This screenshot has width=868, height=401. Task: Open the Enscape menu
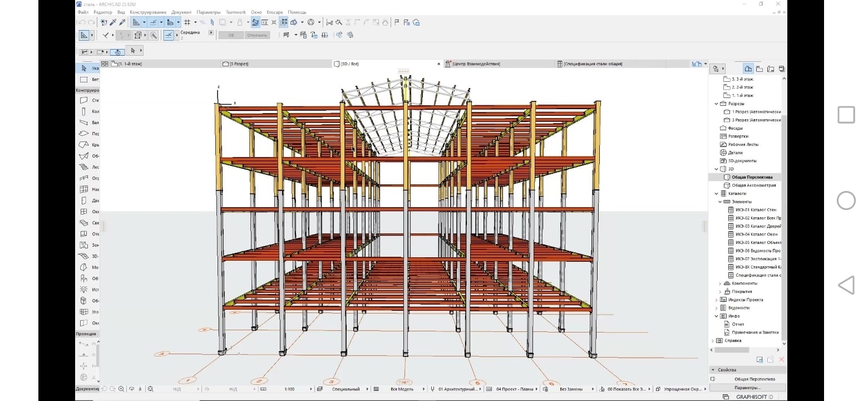274,12
